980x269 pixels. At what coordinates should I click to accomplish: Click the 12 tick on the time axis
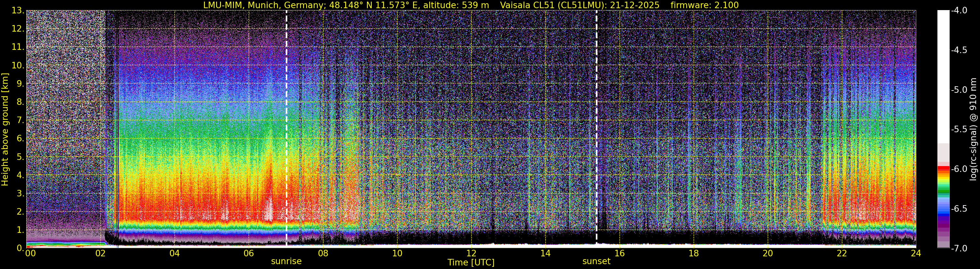tap(471, 254)
